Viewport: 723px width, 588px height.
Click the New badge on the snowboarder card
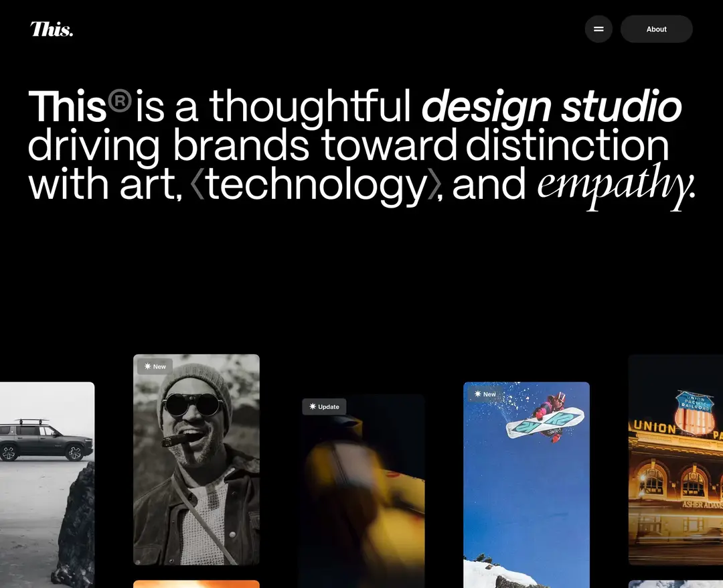click(485, 394)
